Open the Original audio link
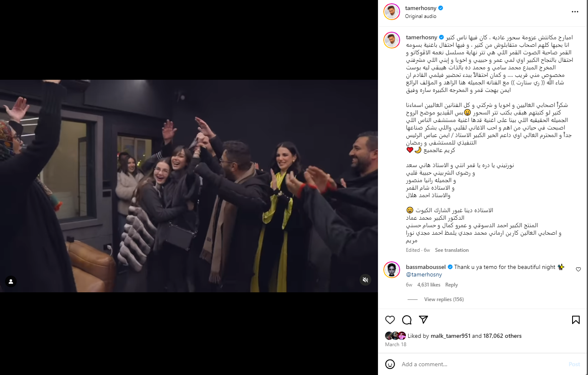588x375 pixels. click(421, 16)
